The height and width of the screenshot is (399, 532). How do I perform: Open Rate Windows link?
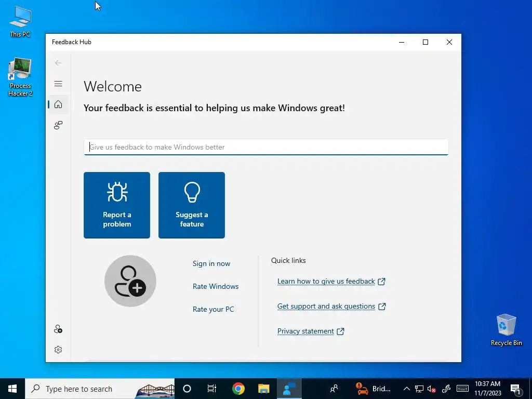[x=216, y=286]
